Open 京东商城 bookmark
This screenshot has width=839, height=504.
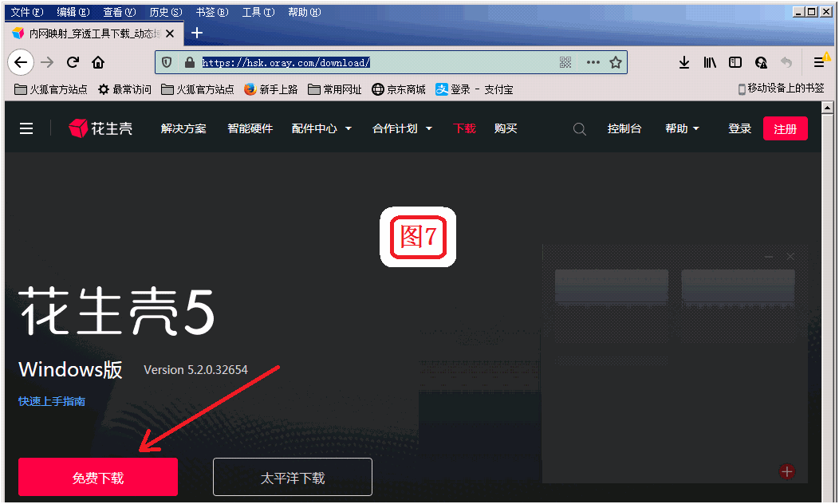click(x=399, y=89)
